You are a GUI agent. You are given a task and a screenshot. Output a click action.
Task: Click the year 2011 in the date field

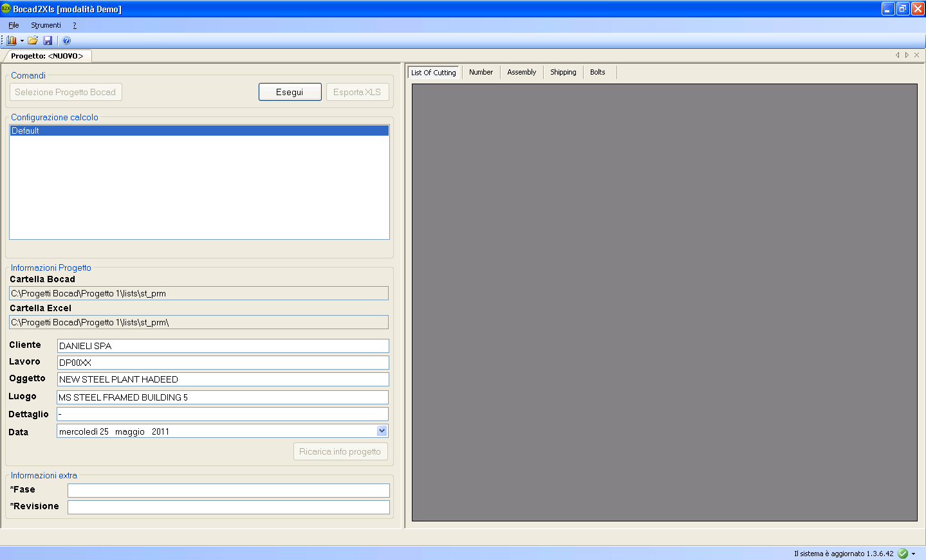coord(160,431)
